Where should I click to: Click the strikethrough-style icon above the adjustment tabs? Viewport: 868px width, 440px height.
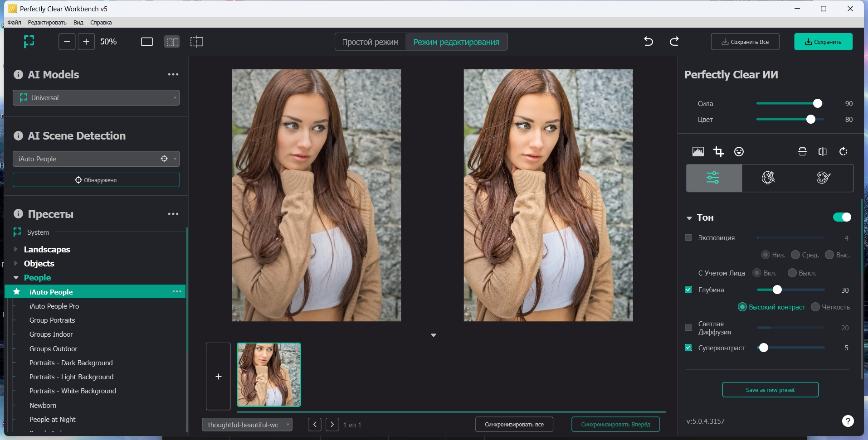pyautogui.click(x=802, y=151)
